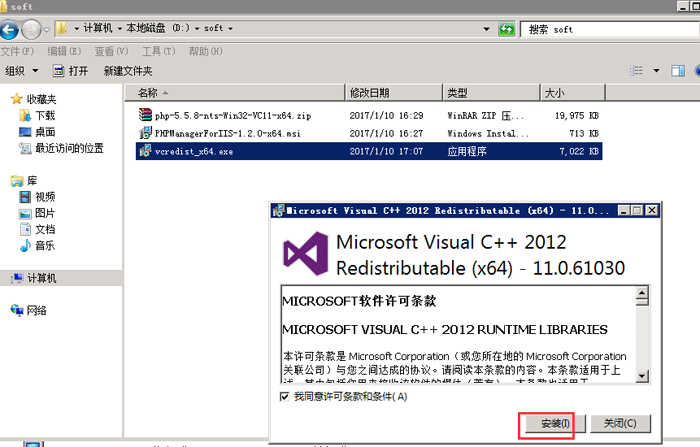The width and height of the screenshot is (700, 447).
Task: Click the change view icon in toolbar
Action: coord(637,71)
